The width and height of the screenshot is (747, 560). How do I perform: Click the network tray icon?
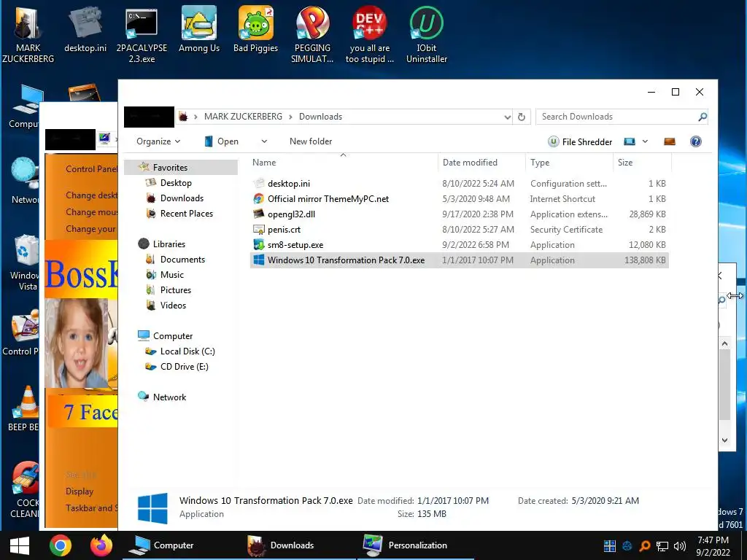(x=662, y=545)
